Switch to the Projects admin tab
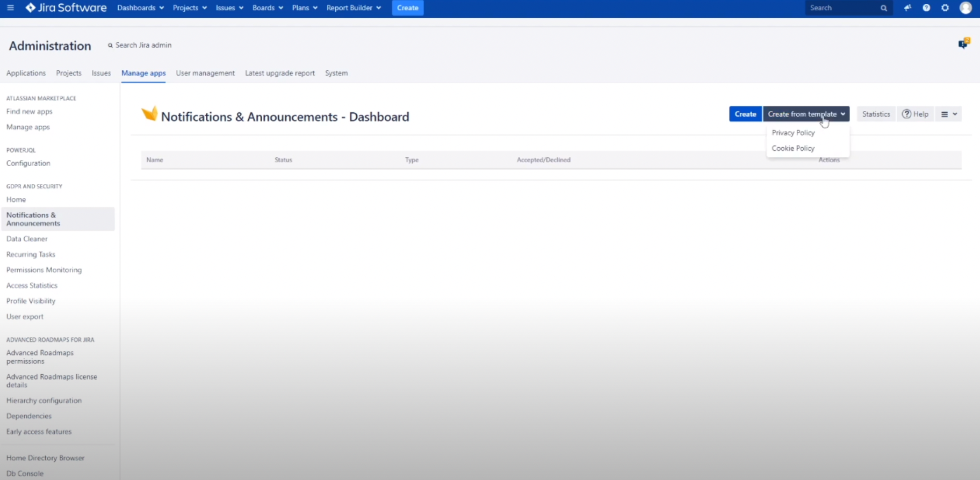Viewport: 980px width, 480px height. point(69,73)
